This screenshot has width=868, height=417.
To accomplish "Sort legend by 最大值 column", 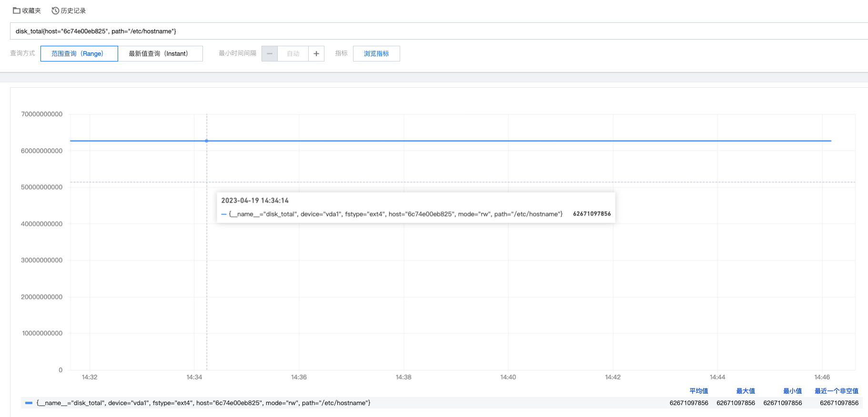I will [x=745, y=391].
